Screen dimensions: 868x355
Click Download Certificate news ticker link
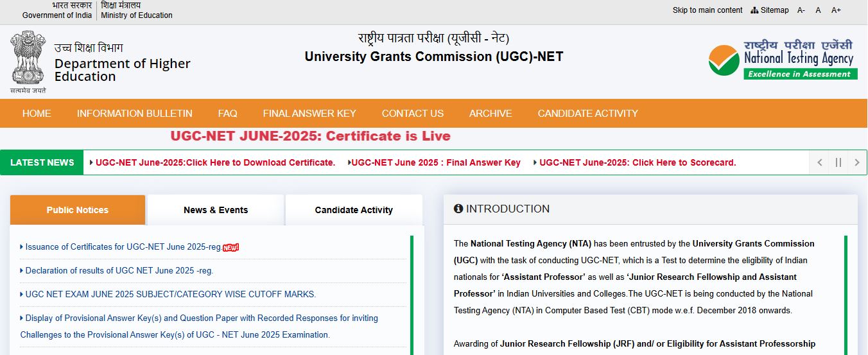(x=215, y=163)
